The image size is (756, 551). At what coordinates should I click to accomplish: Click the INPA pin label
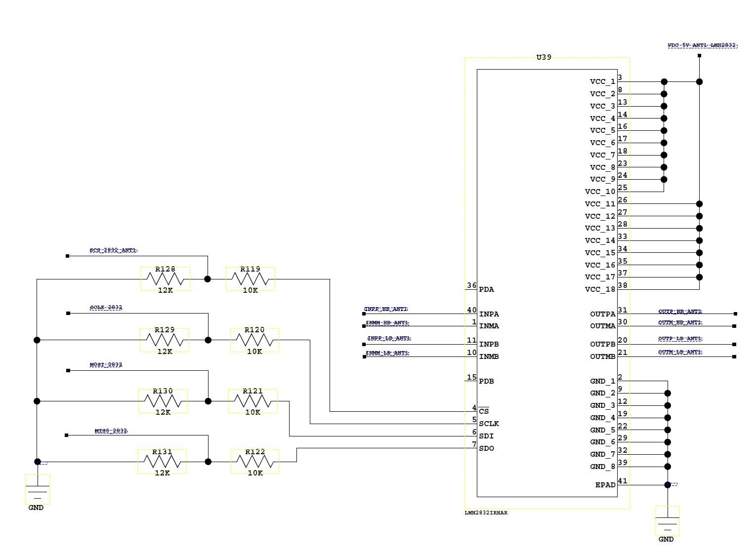tap(489, 314)
